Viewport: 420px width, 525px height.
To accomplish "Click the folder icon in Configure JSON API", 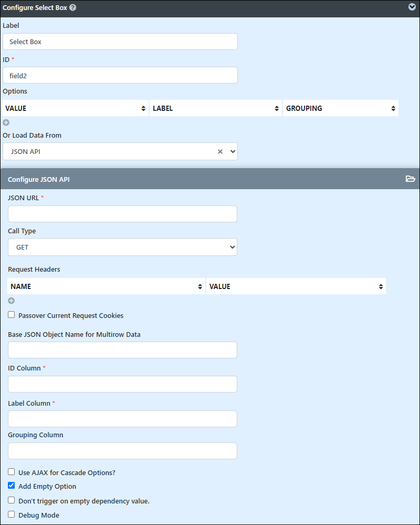I will [x=411, y=179].
